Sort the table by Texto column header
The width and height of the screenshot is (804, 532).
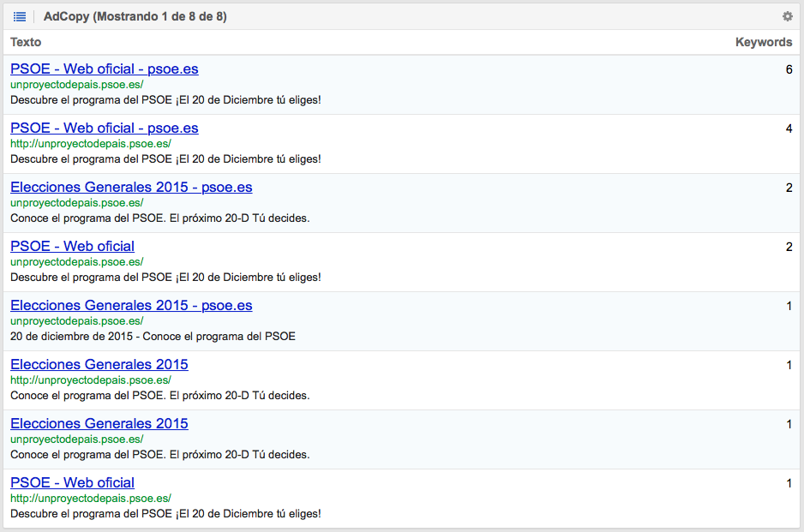click(x=26, y=42)
